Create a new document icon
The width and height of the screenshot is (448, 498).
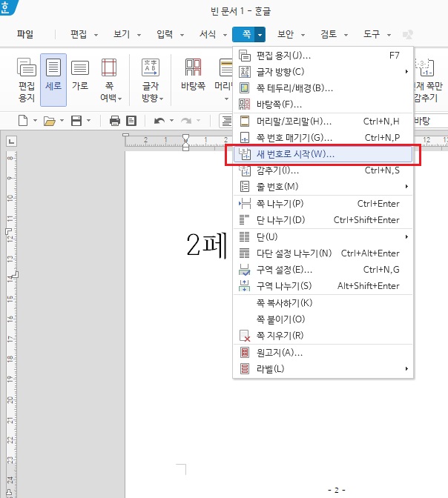(x=23, y=121)
